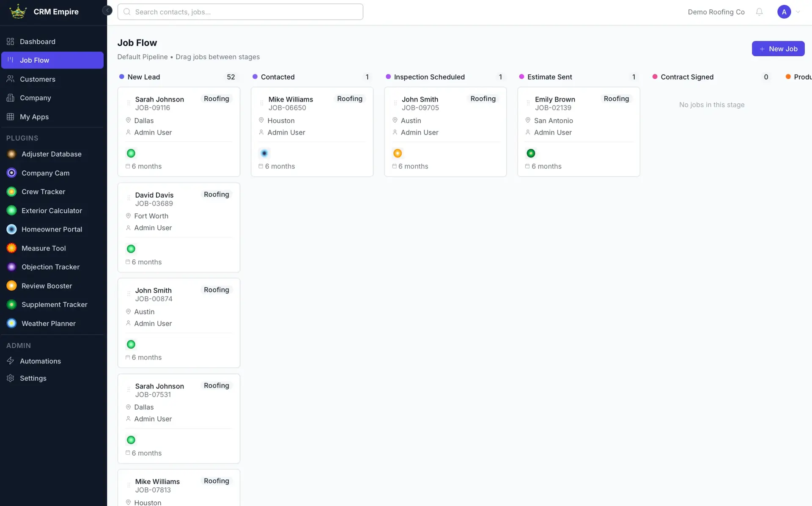Click drag handle on JOB-03689 card
This screenshot has height=506, width=812.
click(x=129, y=198)
